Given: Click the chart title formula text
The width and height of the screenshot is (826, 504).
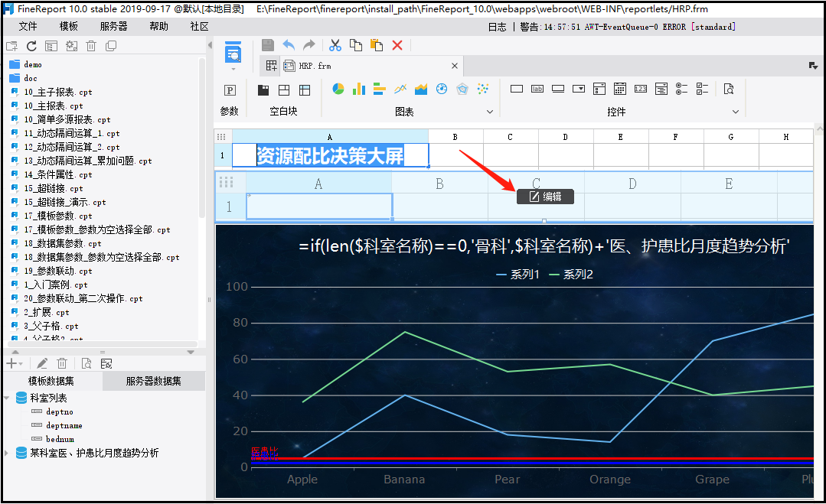Looking at the screenshot, I should pyautogui.click(x=544, y=245).
